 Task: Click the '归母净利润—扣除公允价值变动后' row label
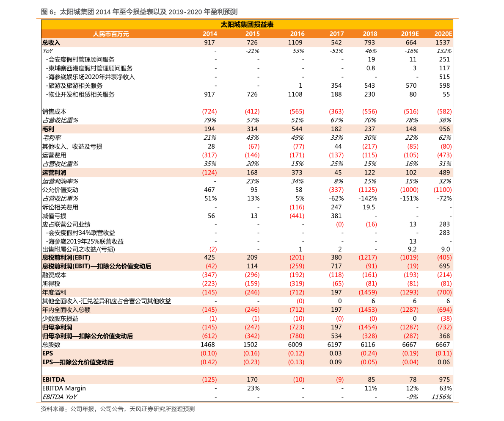pos(88,336)
